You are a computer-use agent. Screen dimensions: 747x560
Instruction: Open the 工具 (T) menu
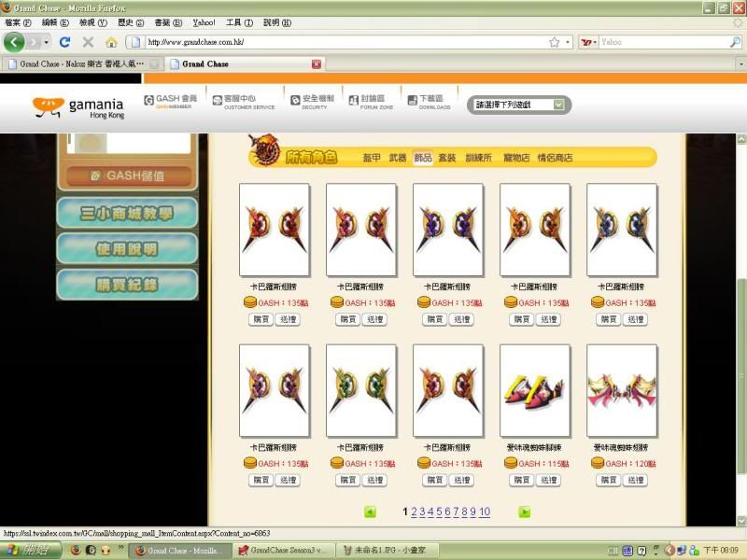[x=239, y=22]
